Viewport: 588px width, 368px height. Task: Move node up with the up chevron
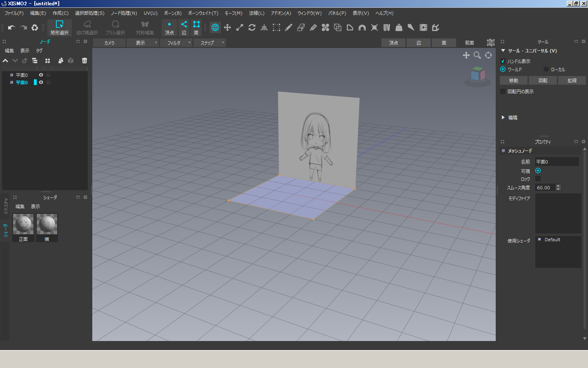tap(5, 61)
